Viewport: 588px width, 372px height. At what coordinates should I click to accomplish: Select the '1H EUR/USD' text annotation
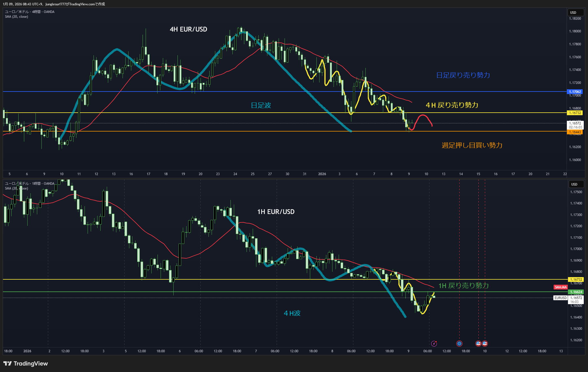click(x=276, y=212)
